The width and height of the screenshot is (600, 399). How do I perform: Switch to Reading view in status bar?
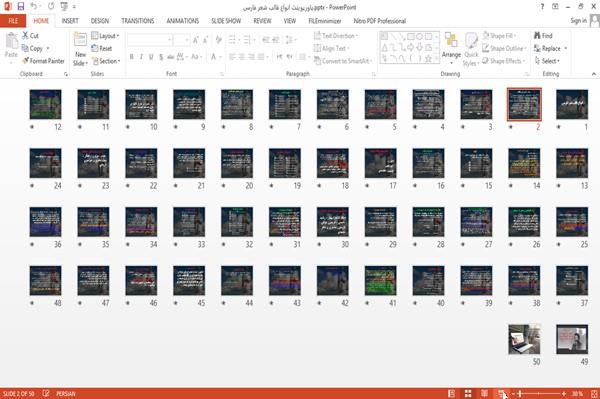[x=484, y=393]
